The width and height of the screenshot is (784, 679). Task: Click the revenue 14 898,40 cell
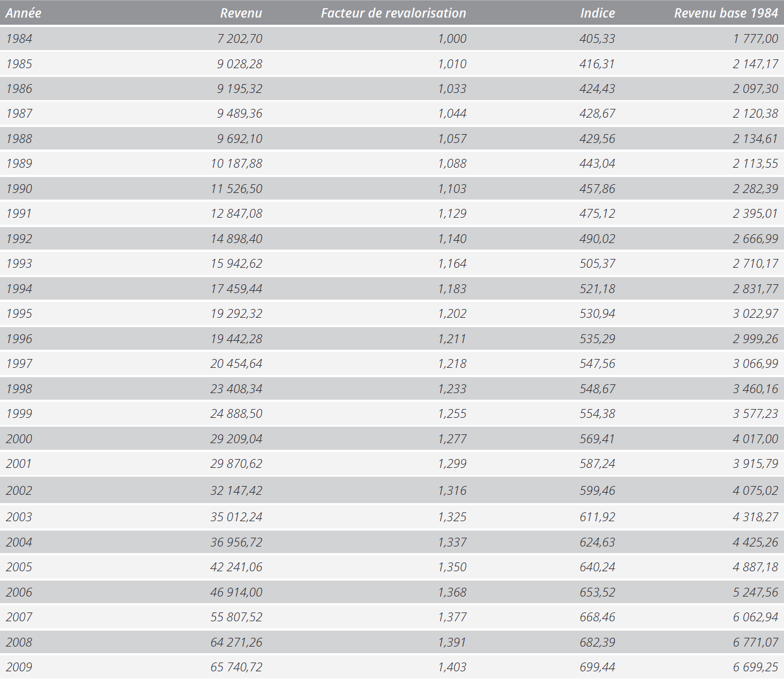(x=237, y=239)
